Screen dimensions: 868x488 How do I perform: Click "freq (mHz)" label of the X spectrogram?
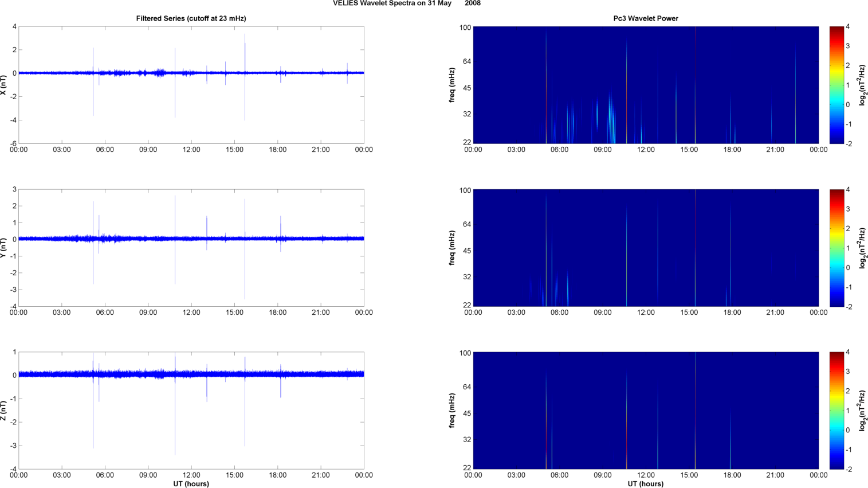pyautogui.click(x=452, y=85)
